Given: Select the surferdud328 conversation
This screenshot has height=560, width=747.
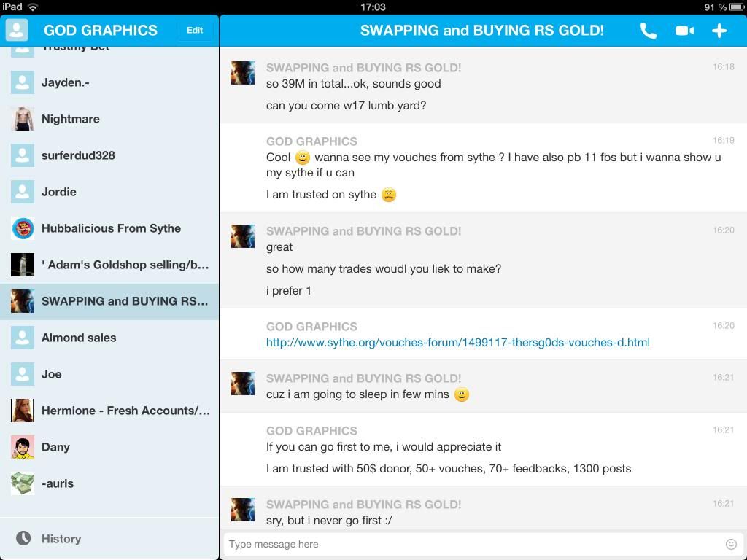Looking at the screenshot, I should click(78, 155).
